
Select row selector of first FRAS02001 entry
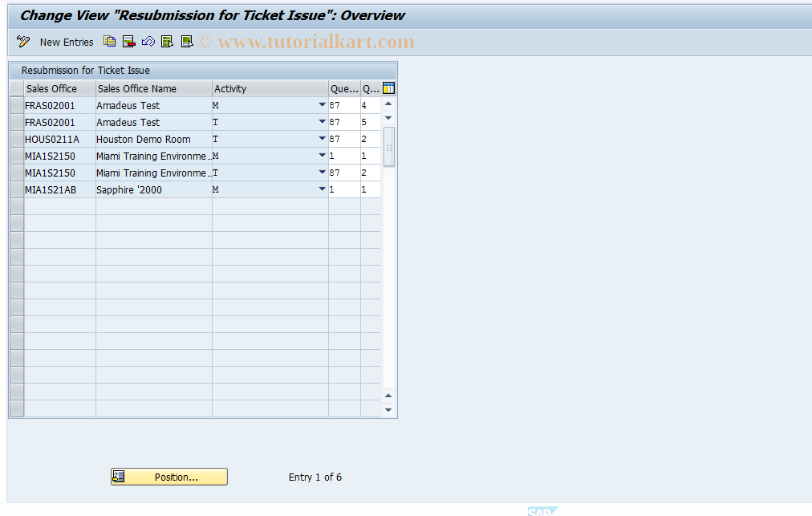pos(17,105)
